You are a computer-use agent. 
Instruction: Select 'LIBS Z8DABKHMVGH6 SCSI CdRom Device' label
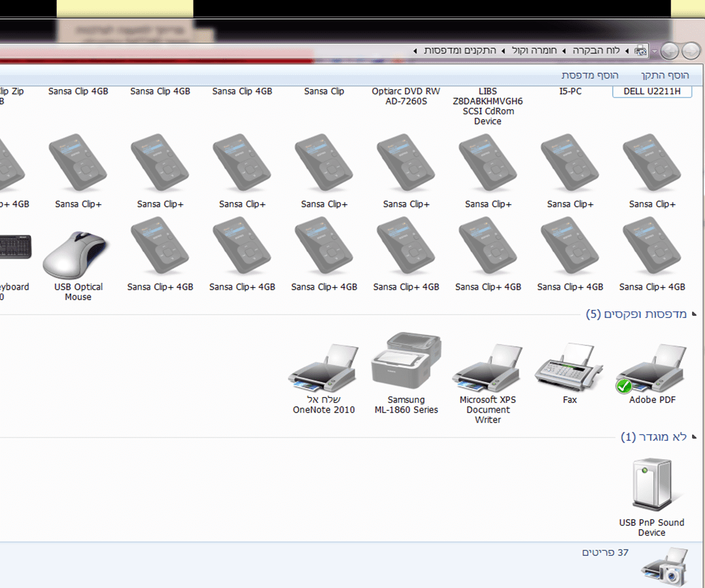(488, 106)
